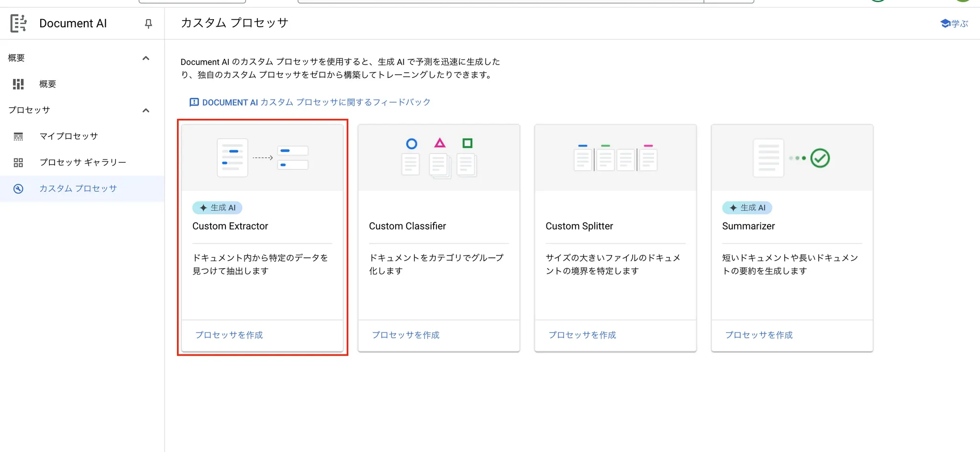Screen dimensions: 980x452
Task: Open the カスタム プロセッサ feedback link
Action: tap(316, 102)
